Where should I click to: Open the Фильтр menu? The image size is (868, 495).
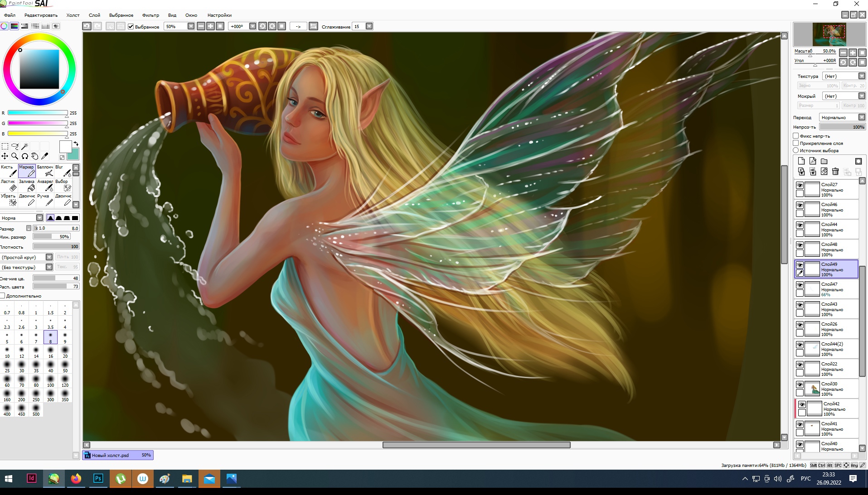tap(150, 15)
